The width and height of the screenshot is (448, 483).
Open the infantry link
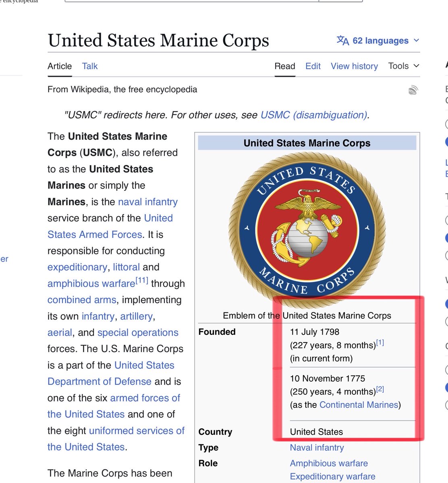98,316
